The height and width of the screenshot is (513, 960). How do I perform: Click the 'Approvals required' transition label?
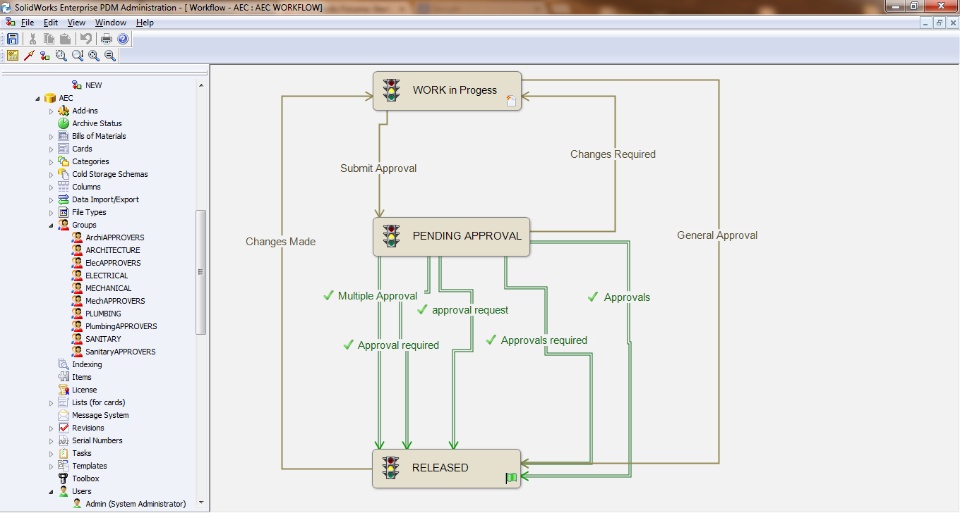544,340
